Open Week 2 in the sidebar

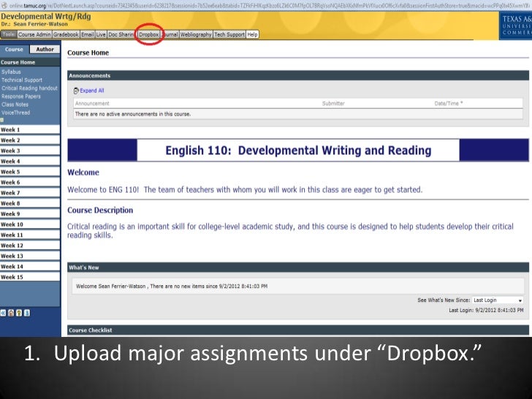(30, 140)
